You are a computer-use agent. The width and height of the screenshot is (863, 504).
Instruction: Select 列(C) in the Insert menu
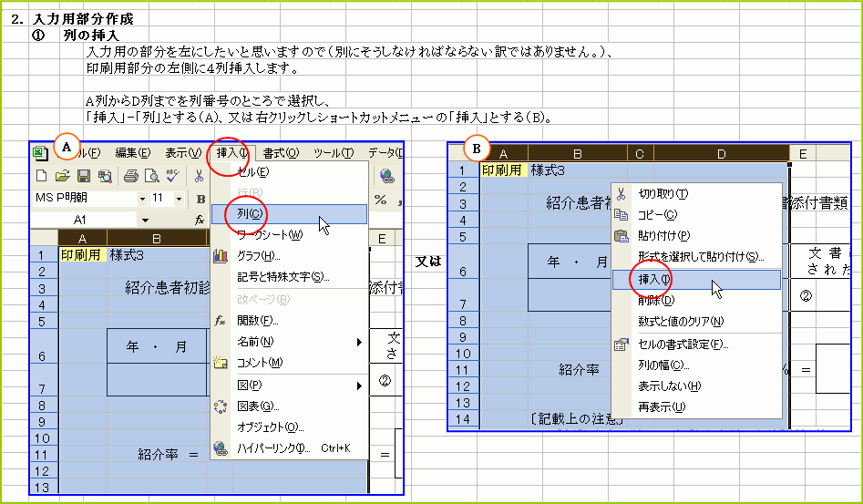[290, 214]
